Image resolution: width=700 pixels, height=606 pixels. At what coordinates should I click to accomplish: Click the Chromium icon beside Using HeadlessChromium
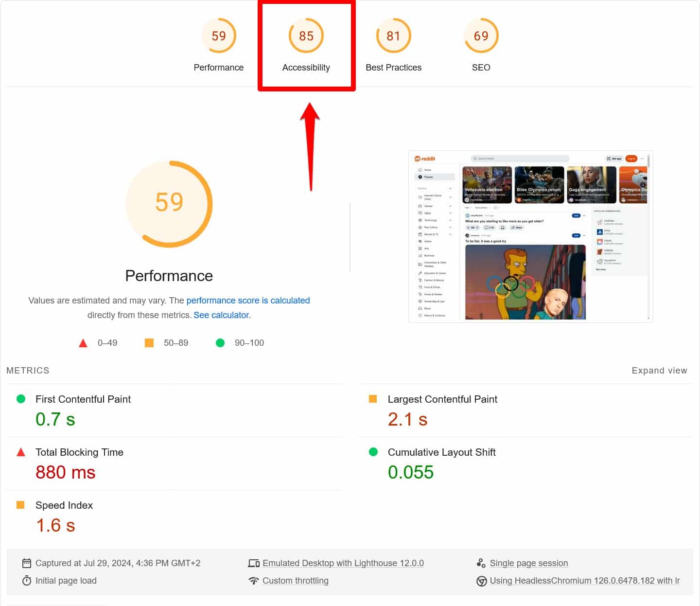point(481,581)
